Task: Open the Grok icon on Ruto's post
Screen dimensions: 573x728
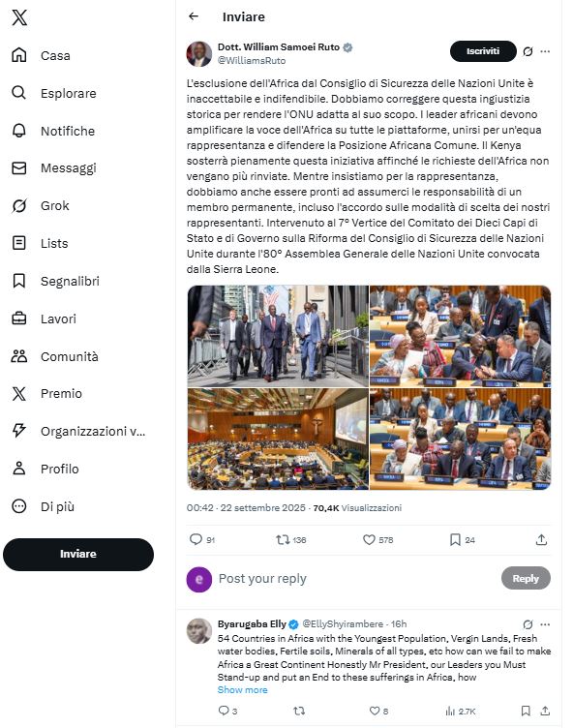Action: (528, 51)
